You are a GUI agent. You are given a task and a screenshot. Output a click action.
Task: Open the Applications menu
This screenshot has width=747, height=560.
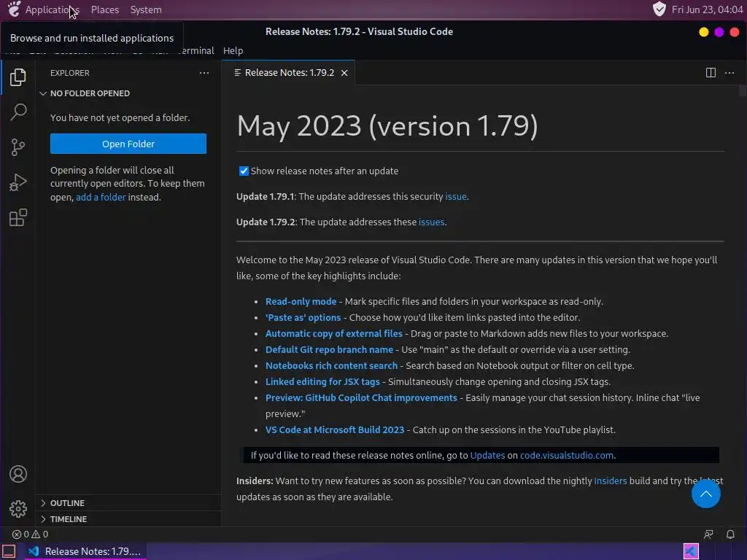coord(52,9)
